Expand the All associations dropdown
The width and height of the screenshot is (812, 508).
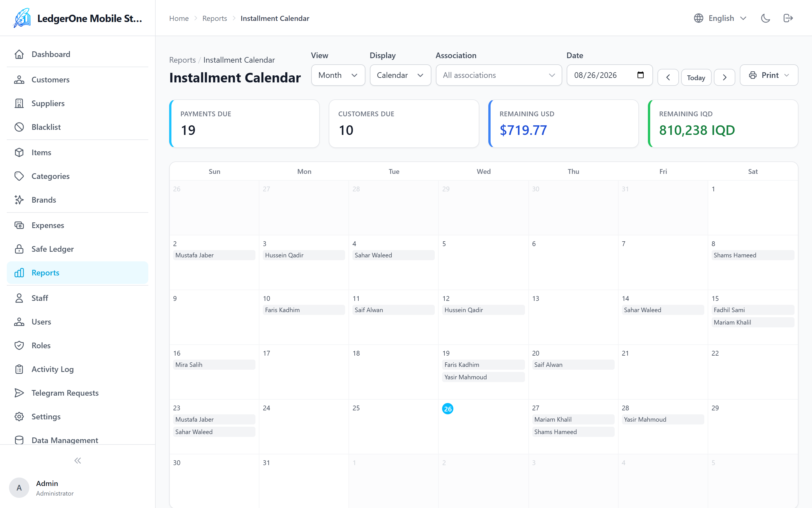tap(498, 75)
